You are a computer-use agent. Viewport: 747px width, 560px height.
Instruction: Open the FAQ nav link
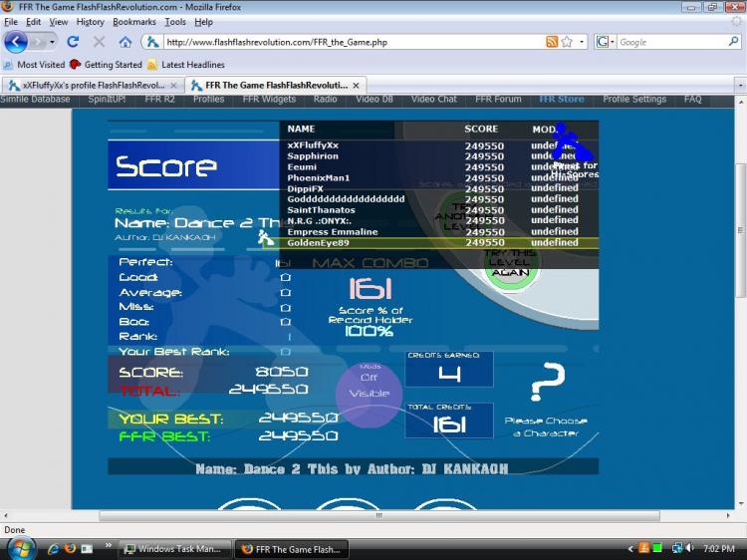pyautogui.click(x=692, y=99)
